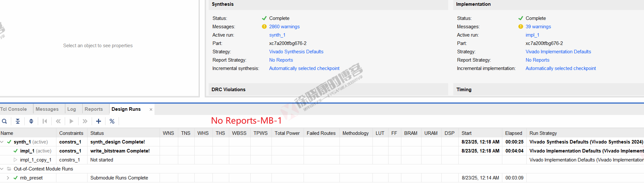644x183 pixels.
Task: Sort by the Methodology column header
Action: click(355, 133)
